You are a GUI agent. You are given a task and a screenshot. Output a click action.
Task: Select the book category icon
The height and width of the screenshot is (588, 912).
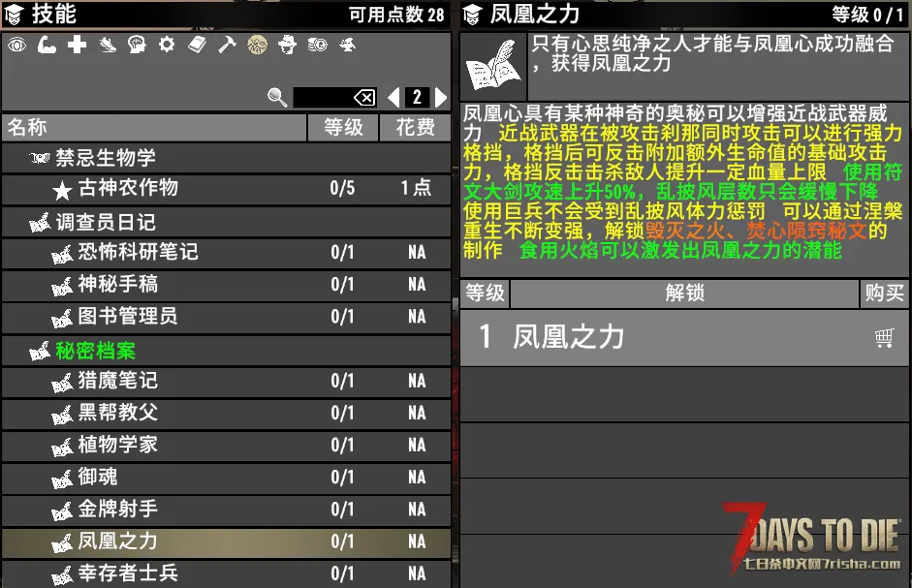[197, 45]
